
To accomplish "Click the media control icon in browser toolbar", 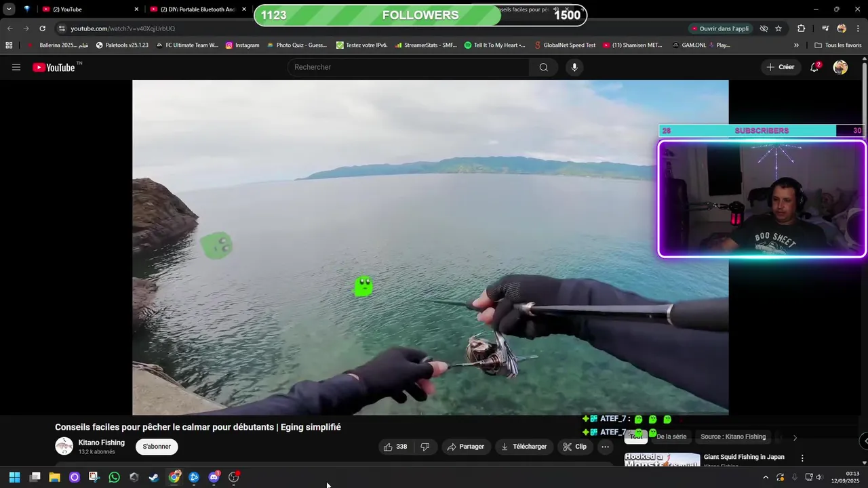I will pyautogui.click(x=825, y=28).
